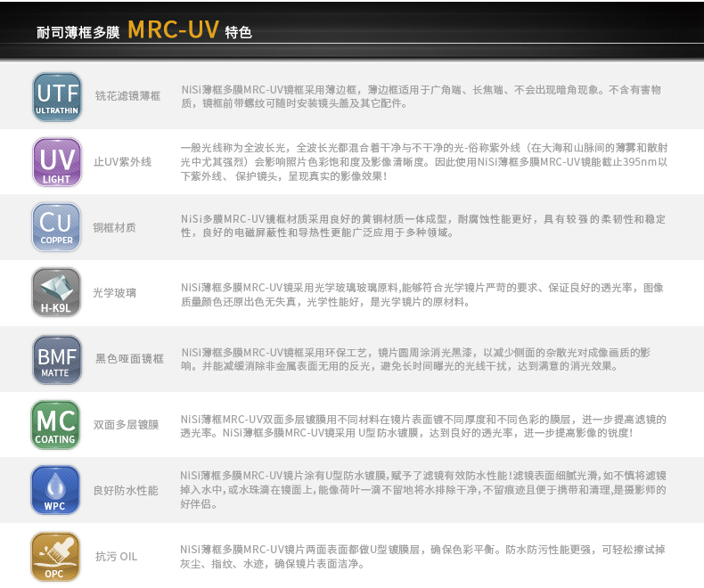
Task: Click the description beginning NiSi薄框多膜MRC-UV镜框采用薄边框
Action: [x=422, y=96]
